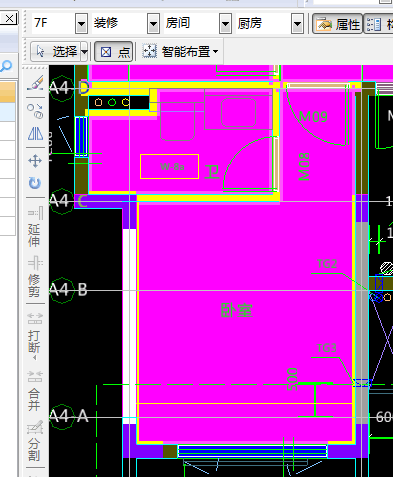The width and height of the screenshot is (393, 477).
Task: Click the mirror tool icon
Action: click(35, 133)
